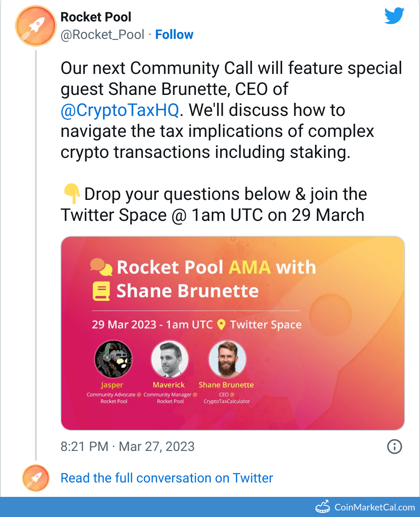Click the CoinMarketCal logo icon
The image size is (420, 517).
point(323,507)
